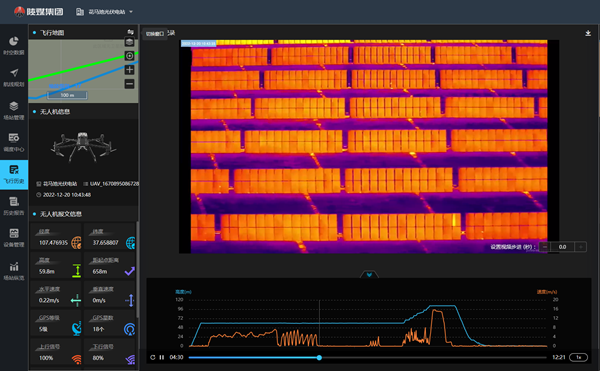
Task: Click the 100 m map scale bar
Action: coord(67,95)
